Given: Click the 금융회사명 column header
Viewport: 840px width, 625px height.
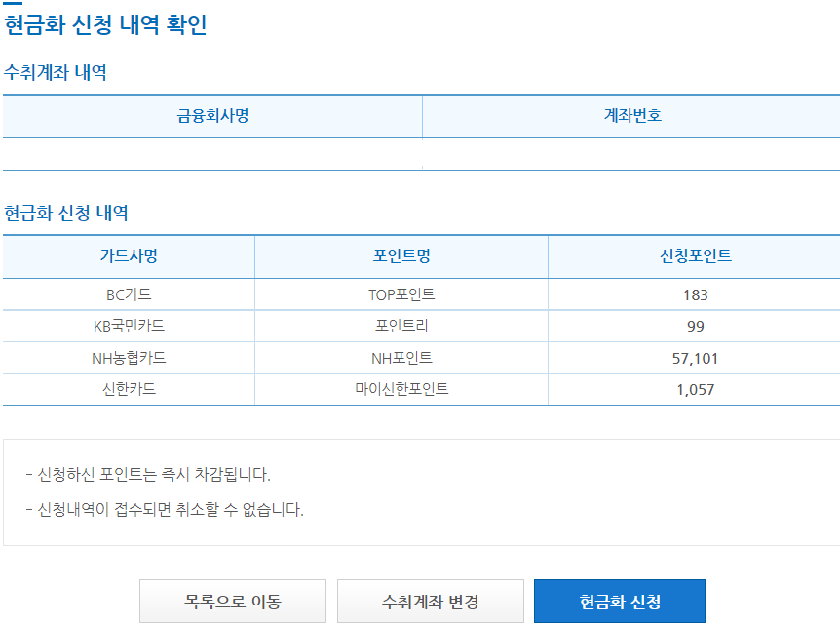Looking at the screenshot, I should (x=213, y=116).
